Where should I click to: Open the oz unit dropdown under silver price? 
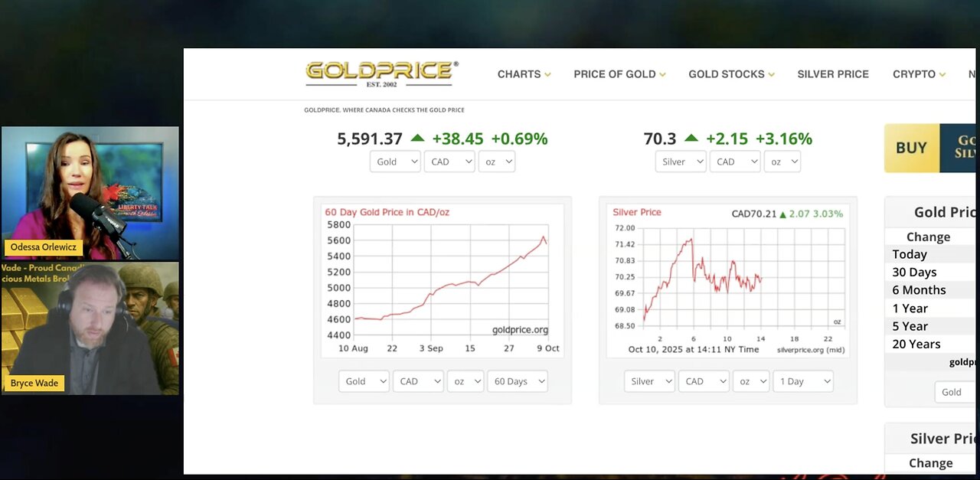pos(782,162)
